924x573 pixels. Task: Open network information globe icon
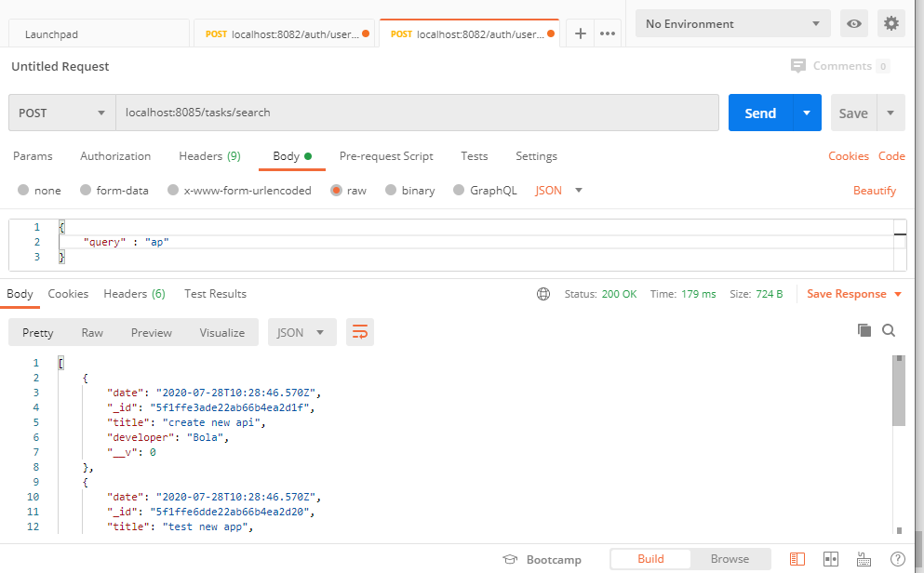pyautogui.click(x=543, y=294)
